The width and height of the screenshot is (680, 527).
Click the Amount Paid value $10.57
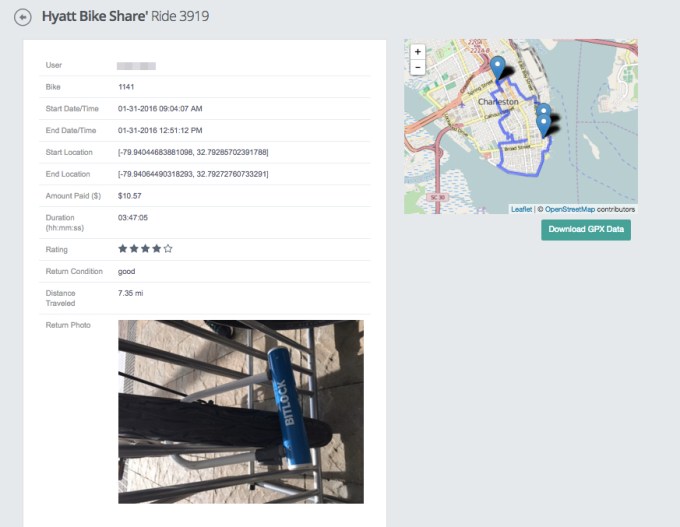(130, 196)
